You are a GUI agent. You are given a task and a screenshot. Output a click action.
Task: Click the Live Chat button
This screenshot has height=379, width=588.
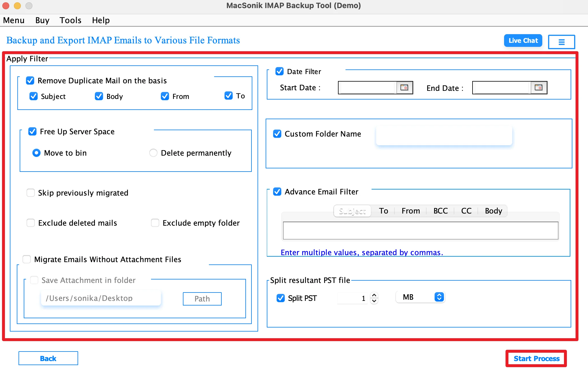tap(523, 41)
